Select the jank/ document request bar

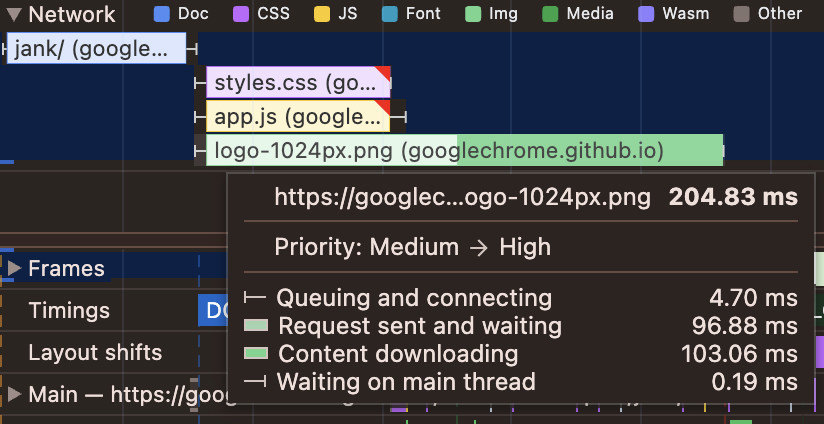96,48
